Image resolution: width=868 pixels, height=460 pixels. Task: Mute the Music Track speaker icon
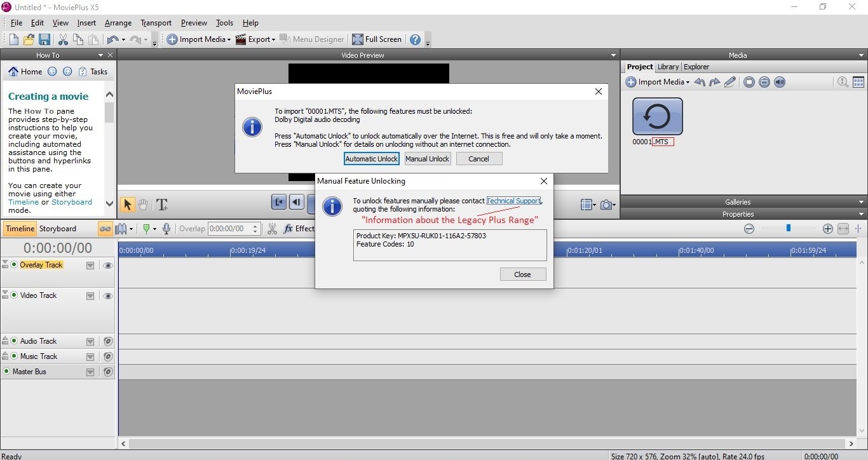108,356
